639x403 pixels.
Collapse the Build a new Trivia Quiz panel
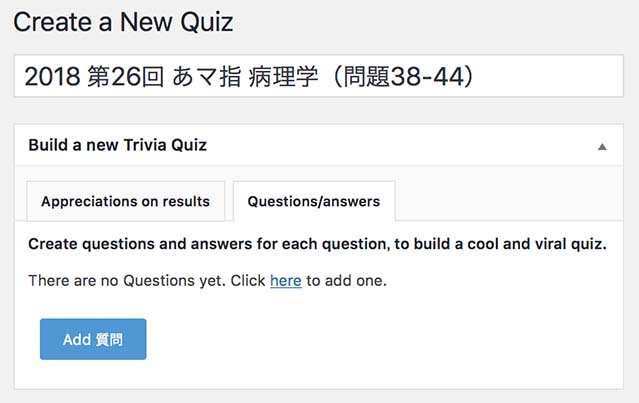click(x=601, y=146)
